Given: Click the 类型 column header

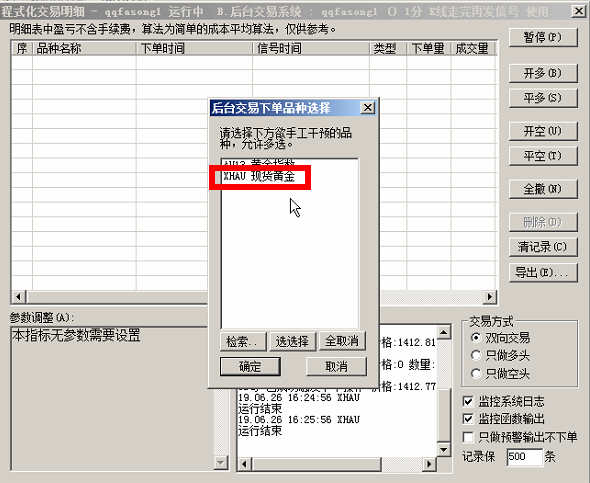Looking at the screenshot, I should point(388,49).
